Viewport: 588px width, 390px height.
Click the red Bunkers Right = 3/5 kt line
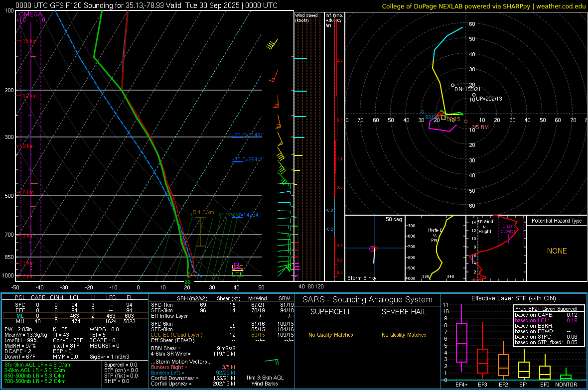pyautogui.click(x=193, y=367)
